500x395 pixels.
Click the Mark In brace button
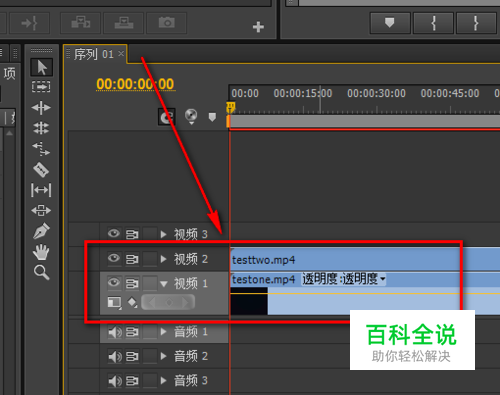point(433,23)
